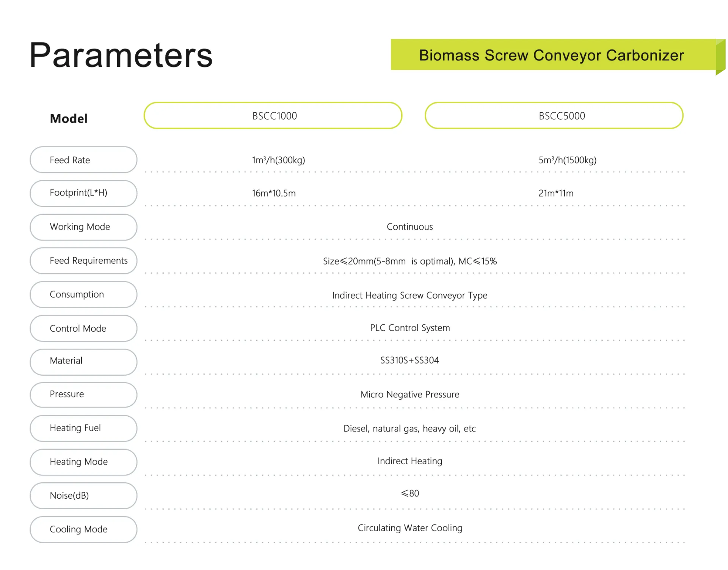Select the Control Mode label pill
The width and height of the screenshot is (728, 570).
(x=83, y=328)
